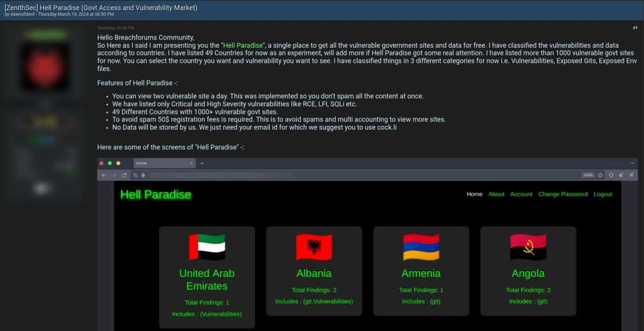Open the About navigation link

[x=496, y=194]
